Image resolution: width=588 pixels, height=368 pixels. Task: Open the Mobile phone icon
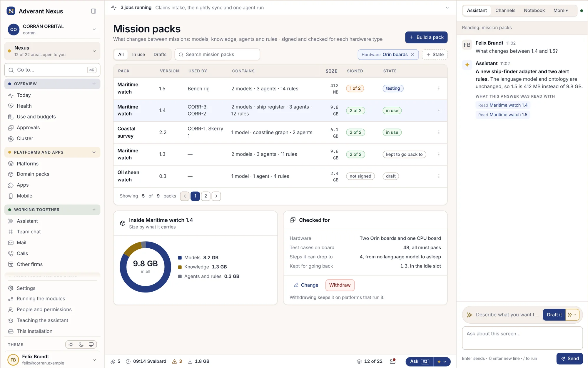pos(11,196)
